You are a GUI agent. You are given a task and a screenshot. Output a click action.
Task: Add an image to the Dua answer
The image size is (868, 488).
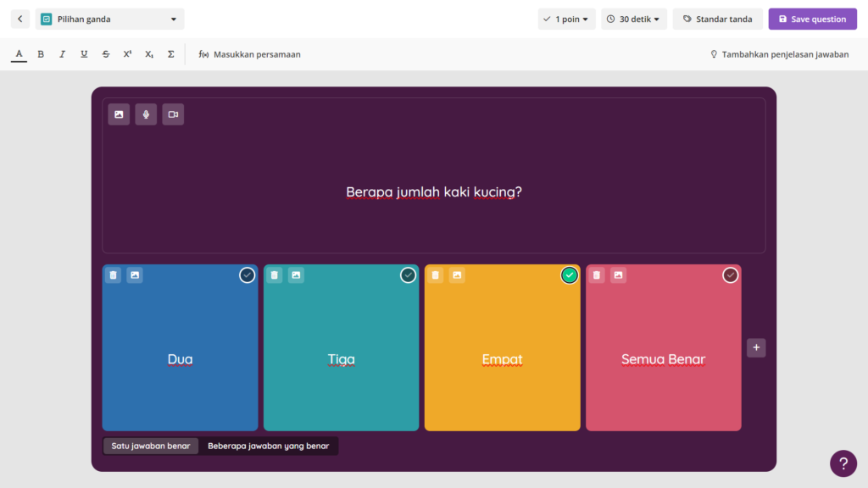coord(135,275)
